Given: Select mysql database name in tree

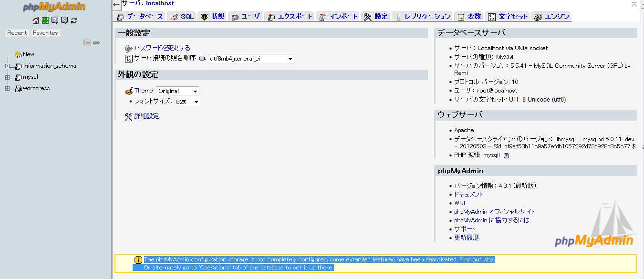Looking at the screenshot, I should [31, 77].
